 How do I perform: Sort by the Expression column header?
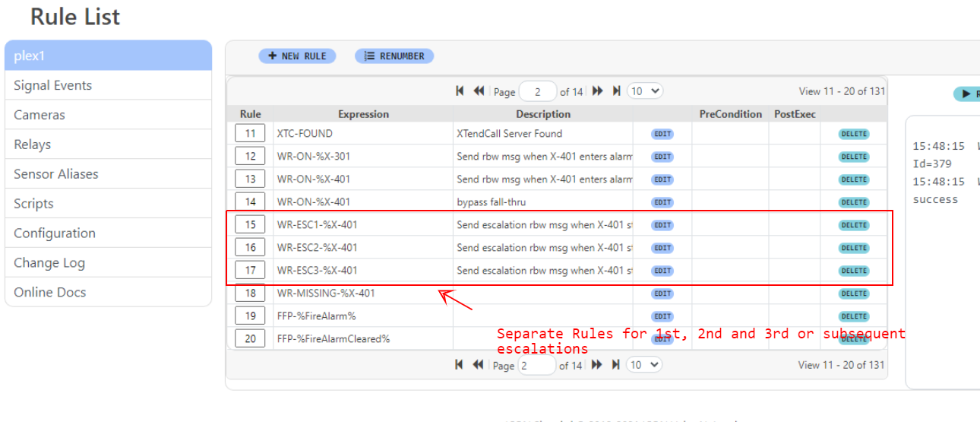point(363,114)
